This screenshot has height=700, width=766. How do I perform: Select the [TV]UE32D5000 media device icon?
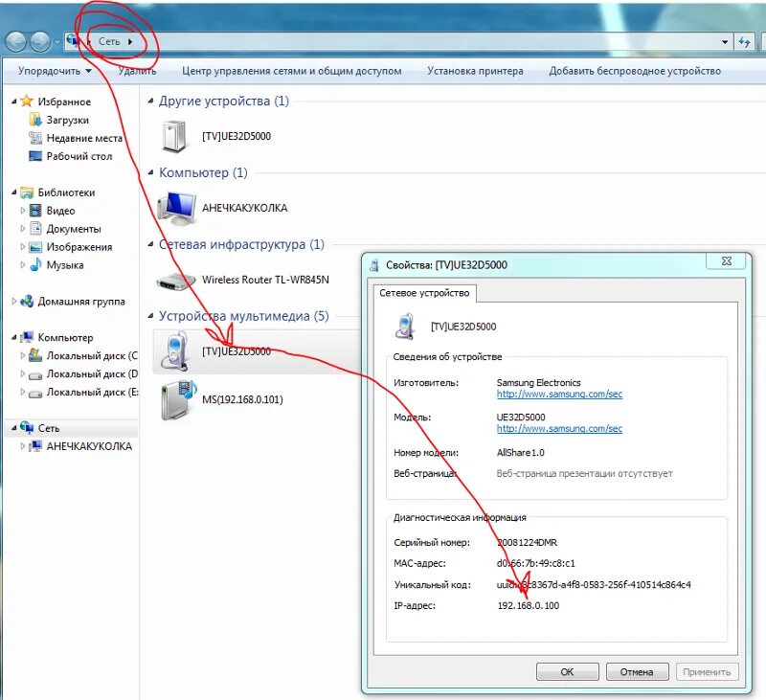point(176,350)
